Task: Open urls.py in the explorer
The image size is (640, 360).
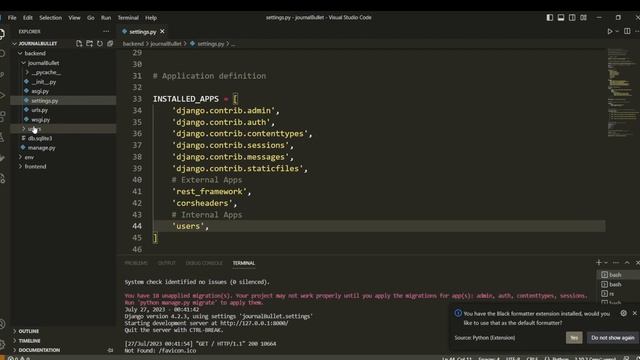Action: [x=40, y=110]
